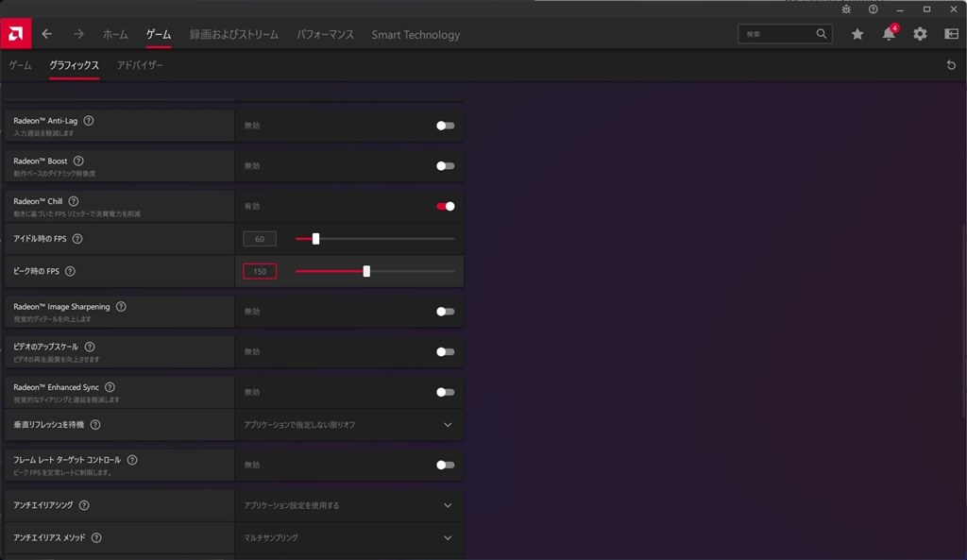Show help for アンチエイリアス メソッド

point(96,537)
